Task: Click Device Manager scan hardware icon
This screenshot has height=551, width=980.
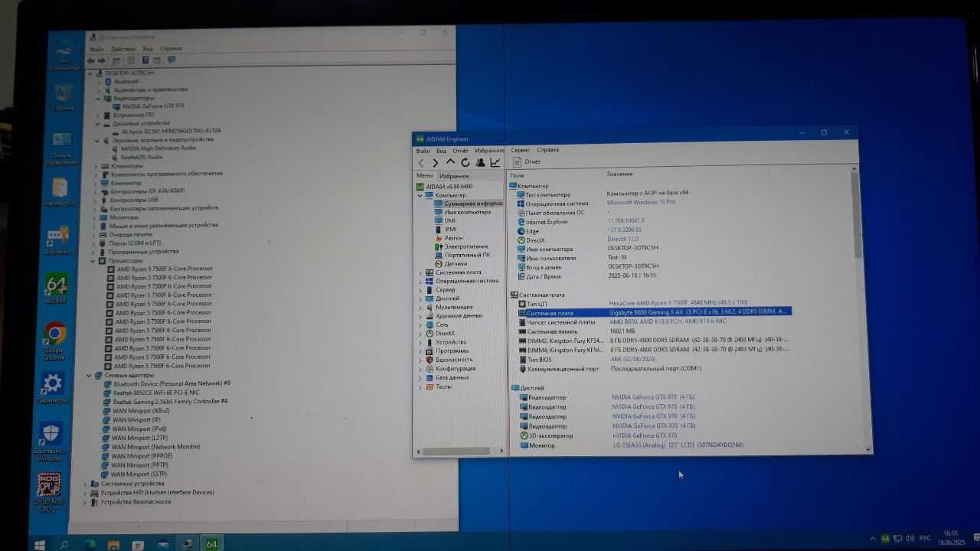Action: point(171,60)
